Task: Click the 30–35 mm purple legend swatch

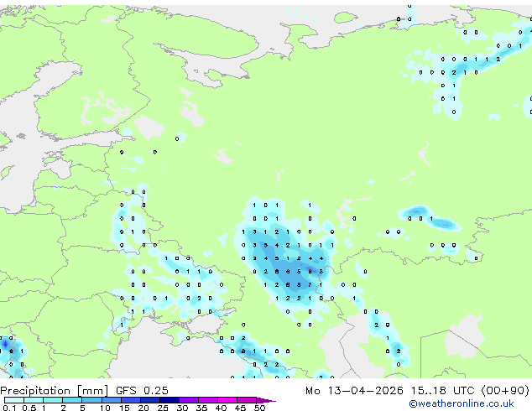Action: 189,400
